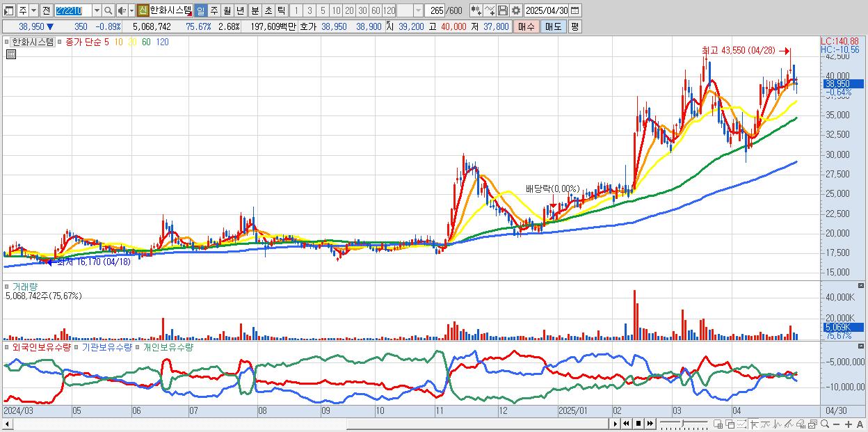This screenshot has height=432, width=868.
Task: Click the 'A' auto-scale icon at bottom right
Action: [x=860, y=424]
